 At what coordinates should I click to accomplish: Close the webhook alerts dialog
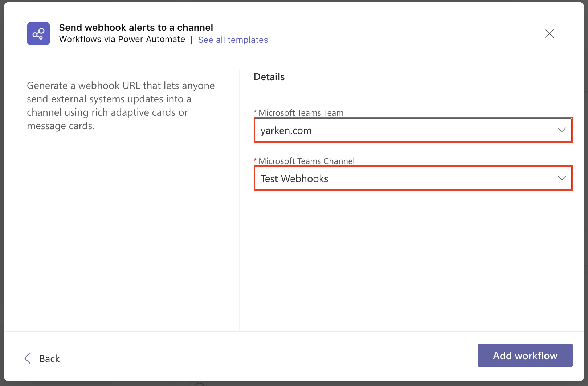[549, 34]
